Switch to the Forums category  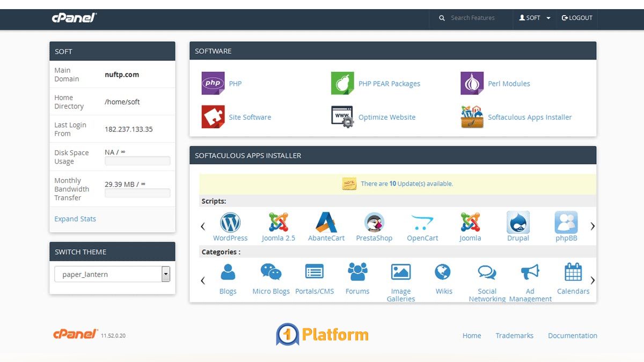(x=357, y=272)
